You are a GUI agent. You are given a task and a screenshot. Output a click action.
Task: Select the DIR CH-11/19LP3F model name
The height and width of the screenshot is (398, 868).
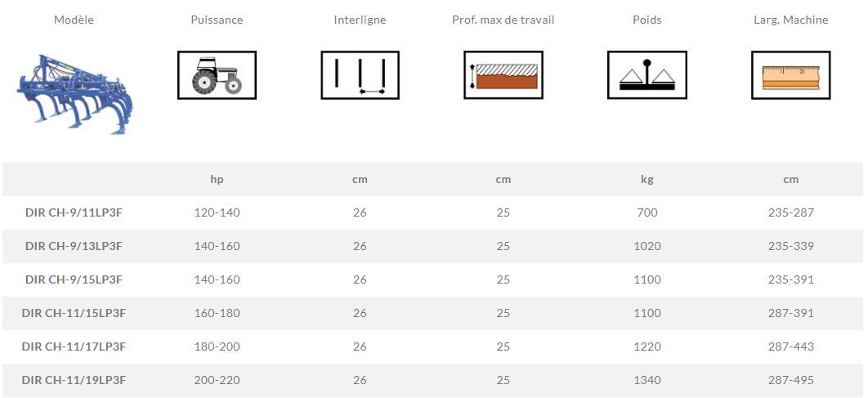(x=74, y=380)
